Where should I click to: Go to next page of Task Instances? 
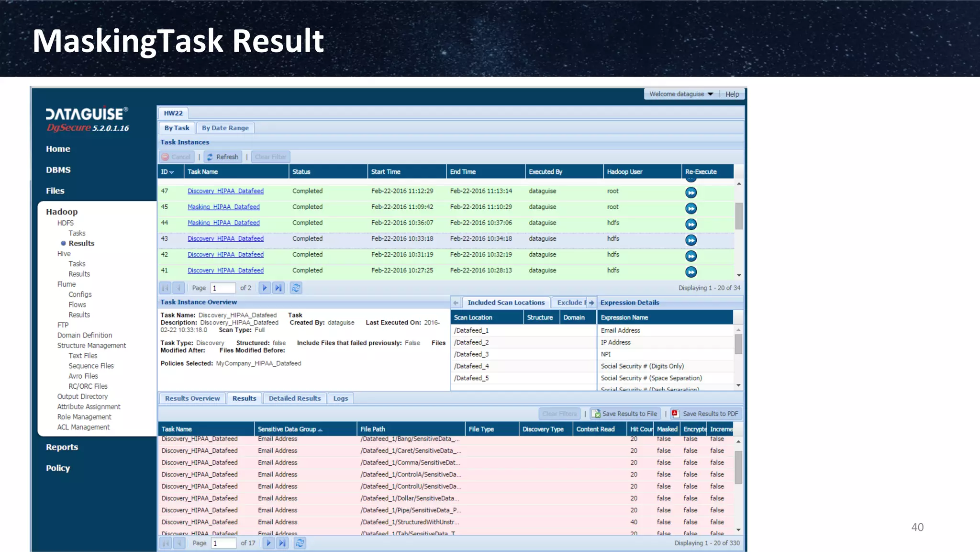pos(264,288)
